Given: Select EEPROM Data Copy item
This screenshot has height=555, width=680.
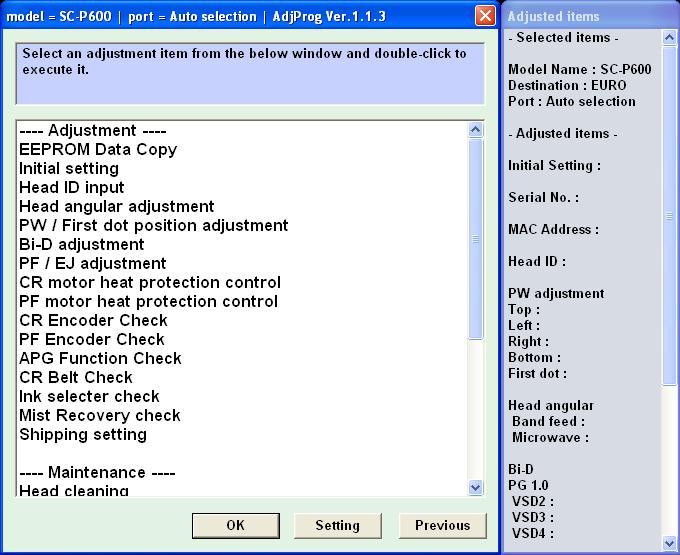Looking at the screenshot, I should pos(98,150).
